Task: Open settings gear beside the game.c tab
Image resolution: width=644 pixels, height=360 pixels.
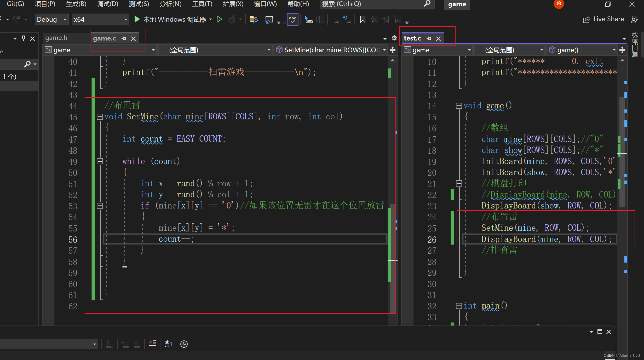Action: tap(394, 38)
